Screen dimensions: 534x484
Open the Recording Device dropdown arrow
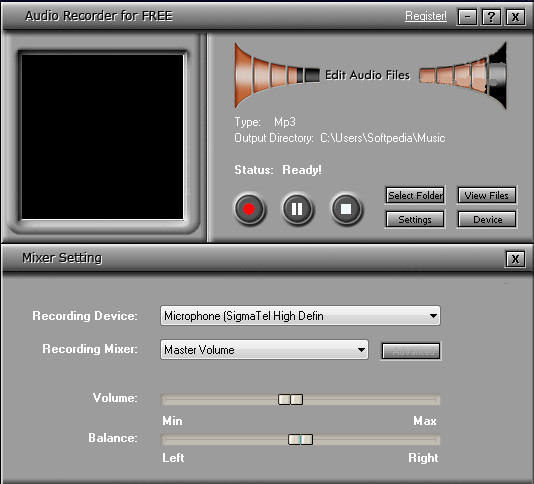[x=433, y=316]
